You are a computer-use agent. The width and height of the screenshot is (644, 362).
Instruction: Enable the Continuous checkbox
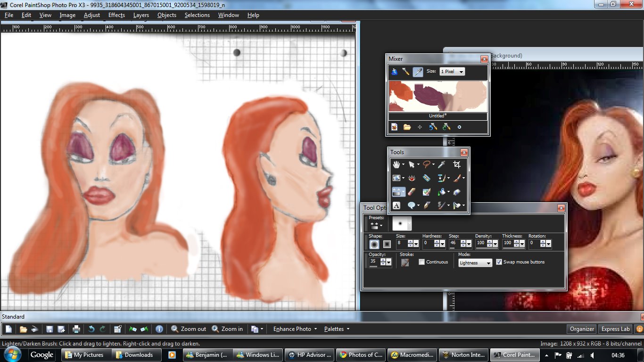tap(421, 262)
